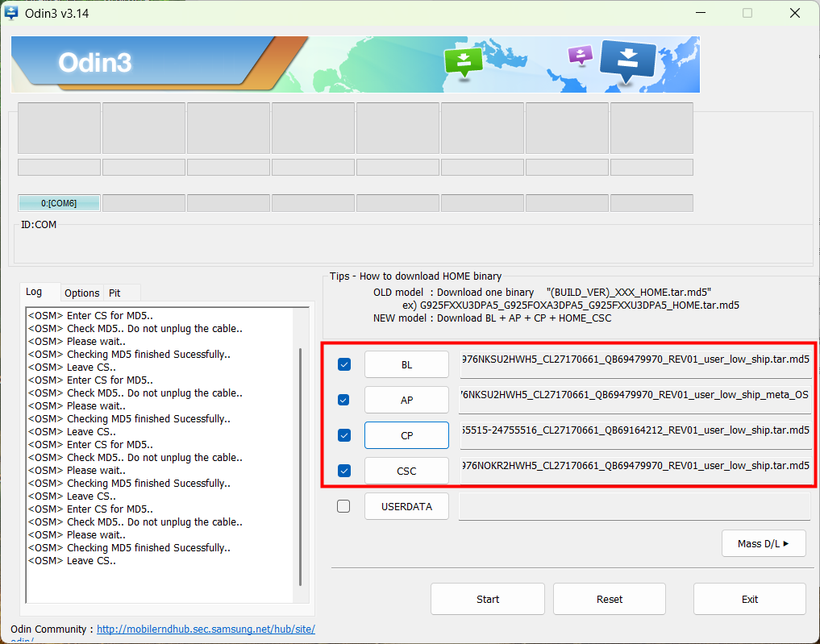The height and width of the screenshot is (644, 820).
Task: Select the 0:[COM6] port indicator
Action: click(x=59, y=203)
